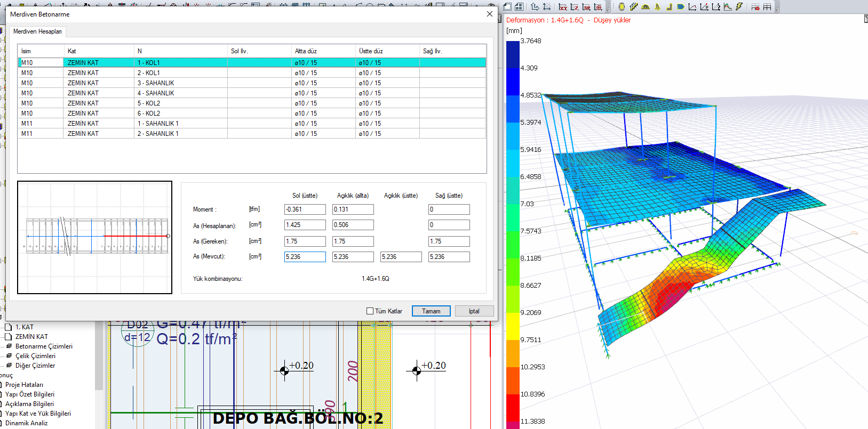This screenshot has width=868, height=429.
Task: Click As (Gereken) Sağ (üstte) field
Action: (449, 241)
